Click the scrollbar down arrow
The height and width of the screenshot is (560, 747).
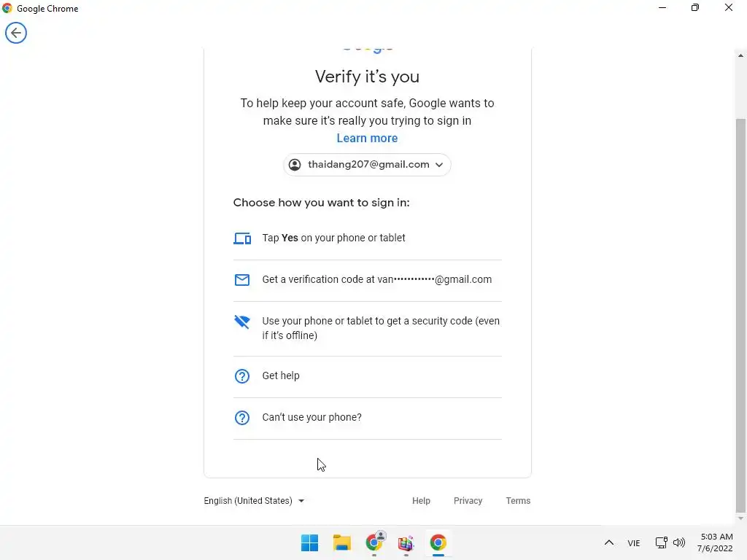click(740, 518)
